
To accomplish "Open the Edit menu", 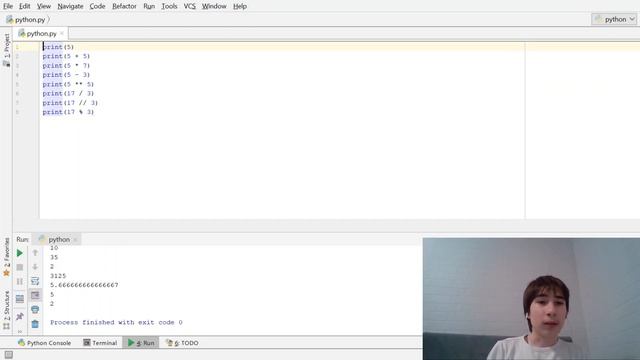I will [24, 6].
